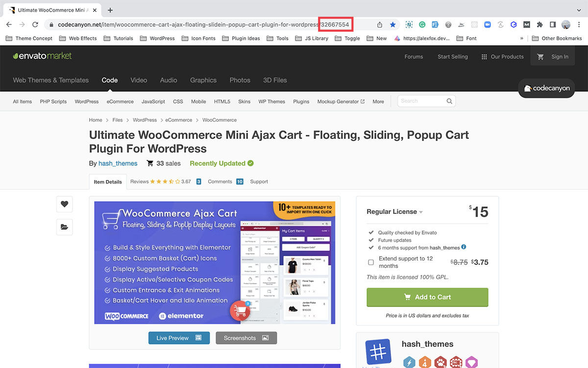This screenshot has height=368, width=588.
Task: Click the info icon next to hash_themes support
Action: point(464,247)
